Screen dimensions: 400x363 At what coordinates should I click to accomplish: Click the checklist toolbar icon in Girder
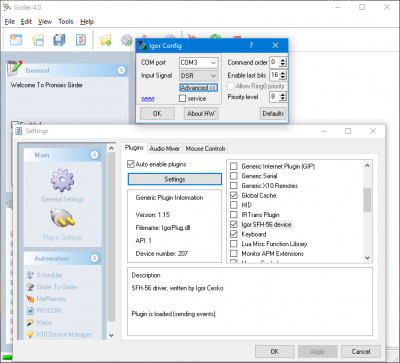pos(81,40)
